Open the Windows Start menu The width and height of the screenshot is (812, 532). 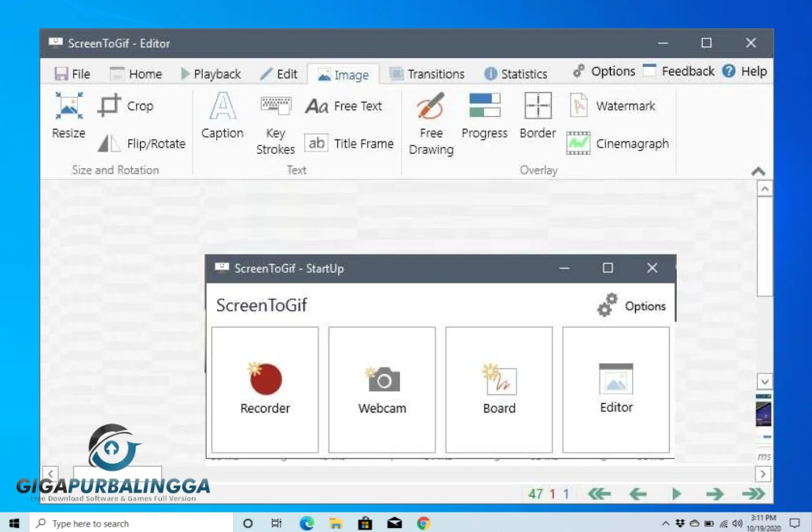point(14,523)
